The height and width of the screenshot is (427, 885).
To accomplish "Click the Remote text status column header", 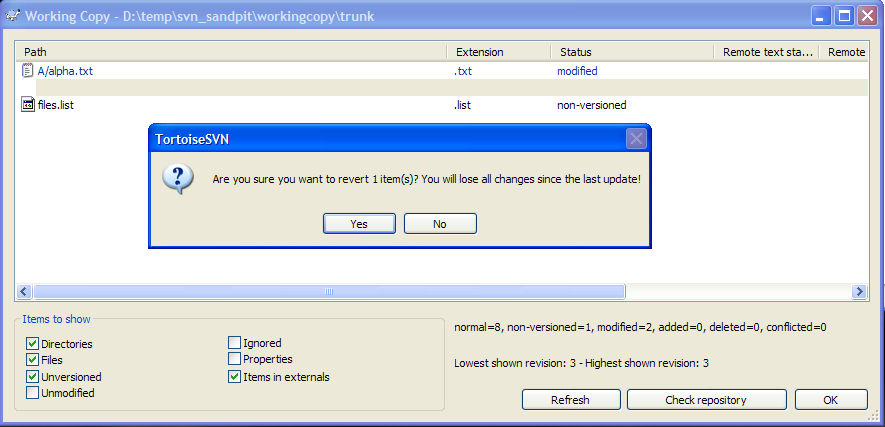I will (x=766, y=52).
